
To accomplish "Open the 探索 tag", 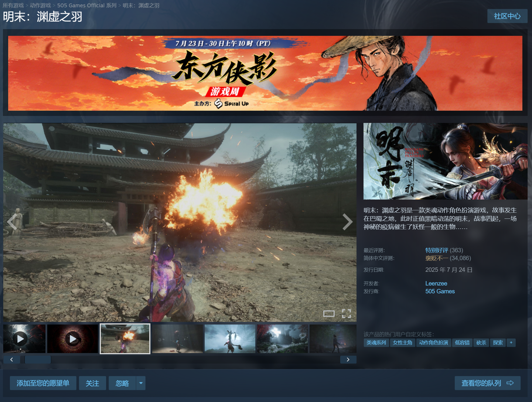I will (x=498, y=343).
